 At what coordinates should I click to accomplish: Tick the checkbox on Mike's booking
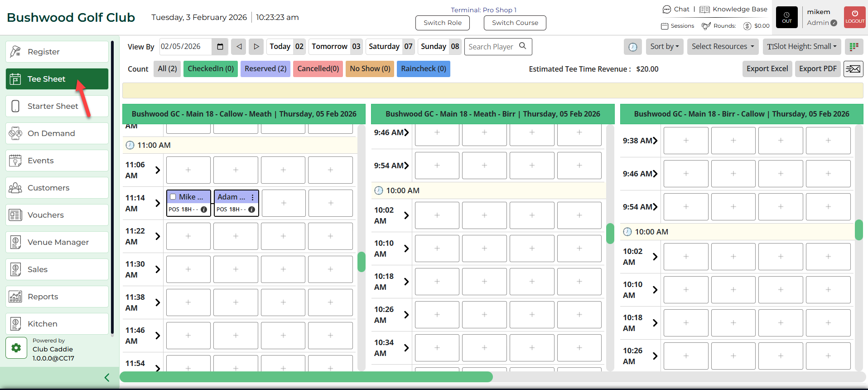[173, 197]
